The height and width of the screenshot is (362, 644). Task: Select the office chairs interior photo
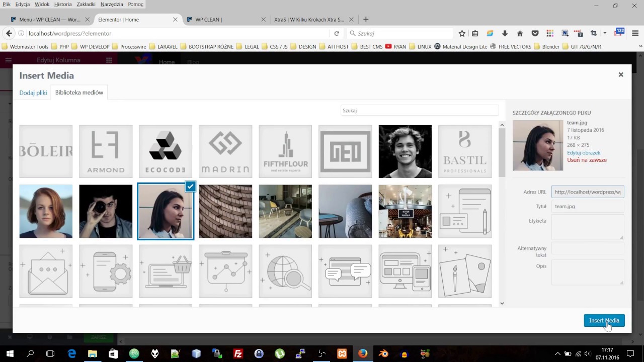point(285,211)
